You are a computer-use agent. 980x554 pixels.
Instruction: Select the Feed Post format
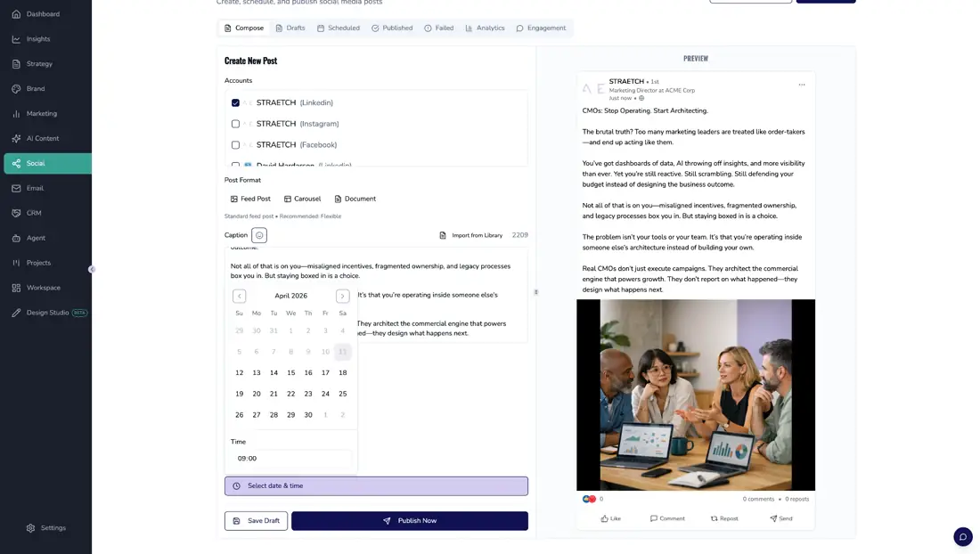tap(250, 199)
